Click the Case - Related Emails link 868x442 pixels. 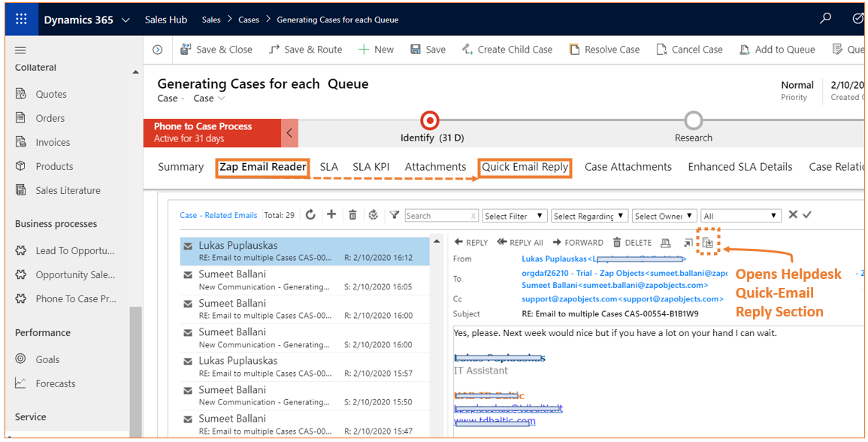(x=219, y=215)
